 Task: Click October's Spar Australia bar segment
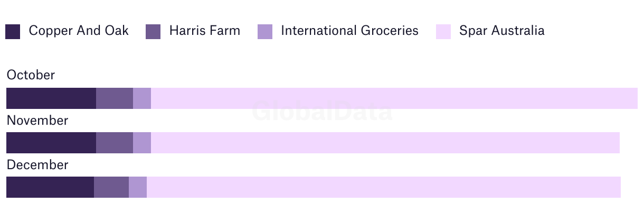click(394, 98)
